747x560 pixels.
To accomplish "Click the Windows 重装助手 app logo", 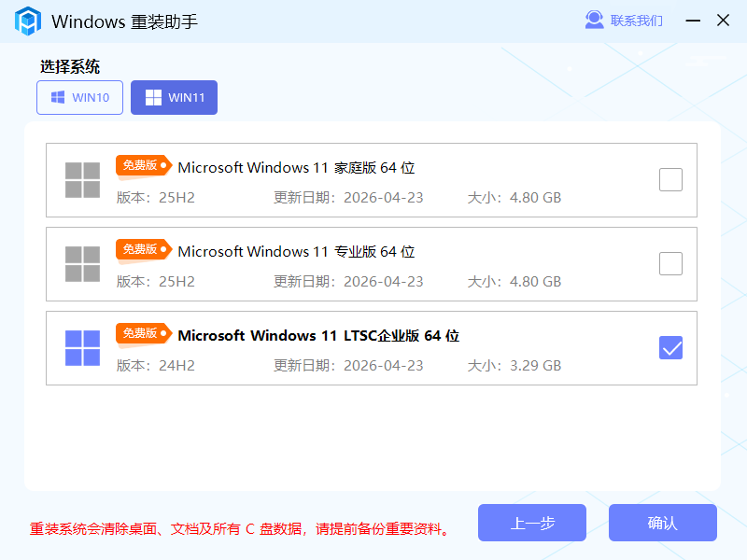I will 28,21.
